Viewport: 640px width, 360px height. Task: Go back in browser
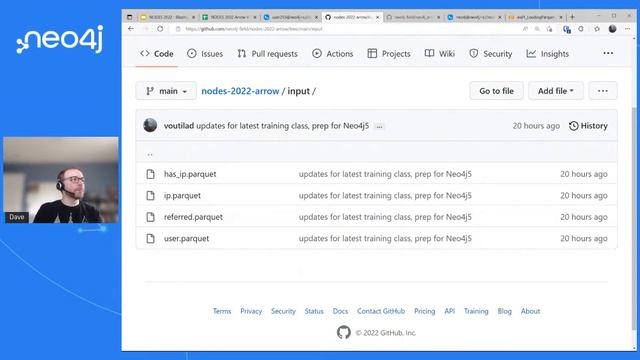tap(131, 29)
